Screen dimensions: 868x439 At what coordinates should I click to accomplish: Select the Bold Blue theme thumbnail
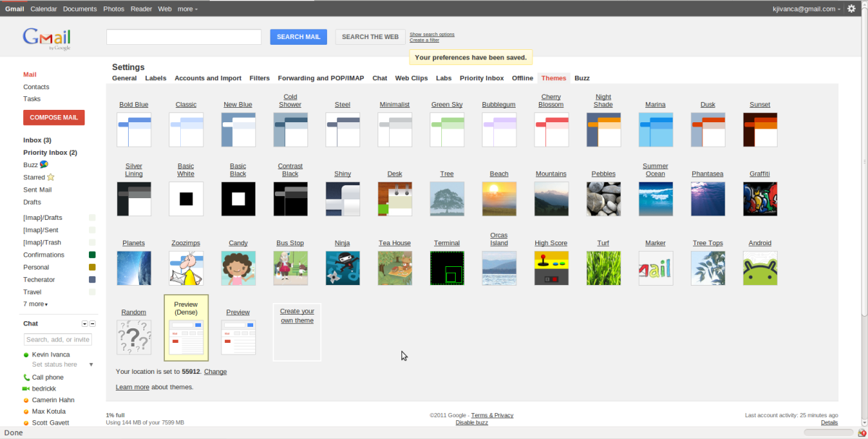point(134,129)
